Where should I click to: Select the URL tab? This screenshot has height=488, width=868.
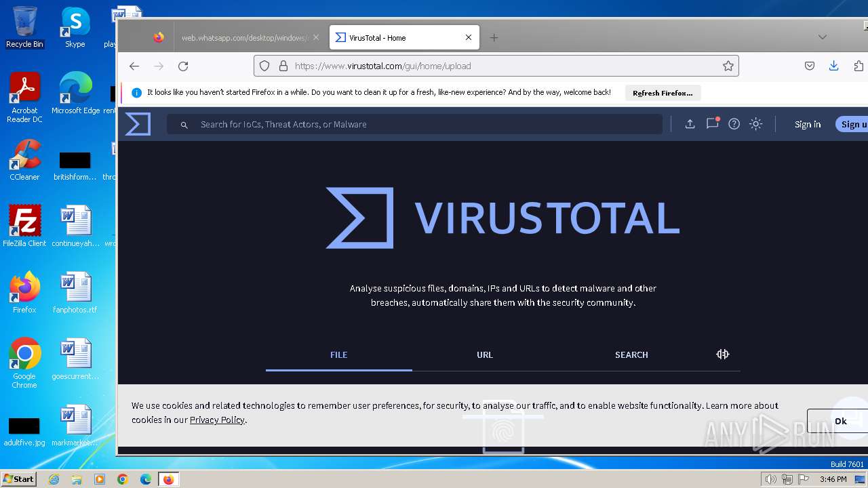(x=485, y=354)
